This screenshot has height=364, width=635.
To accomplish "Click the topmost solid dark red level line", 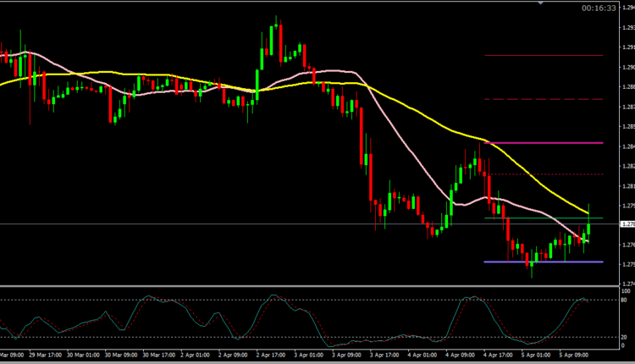I will (542, 56).
